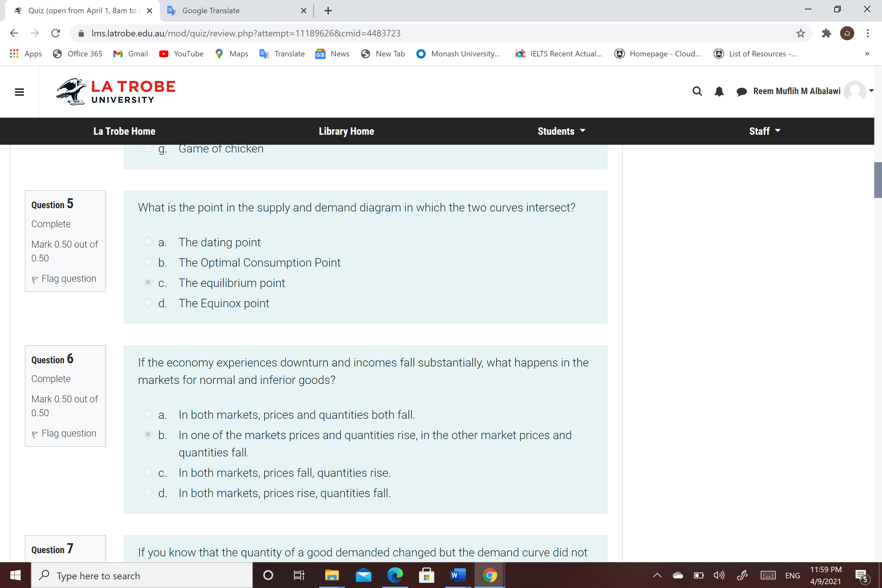882x588 pixels.
Task: Open the notifications bell
Action: point(719,91)
